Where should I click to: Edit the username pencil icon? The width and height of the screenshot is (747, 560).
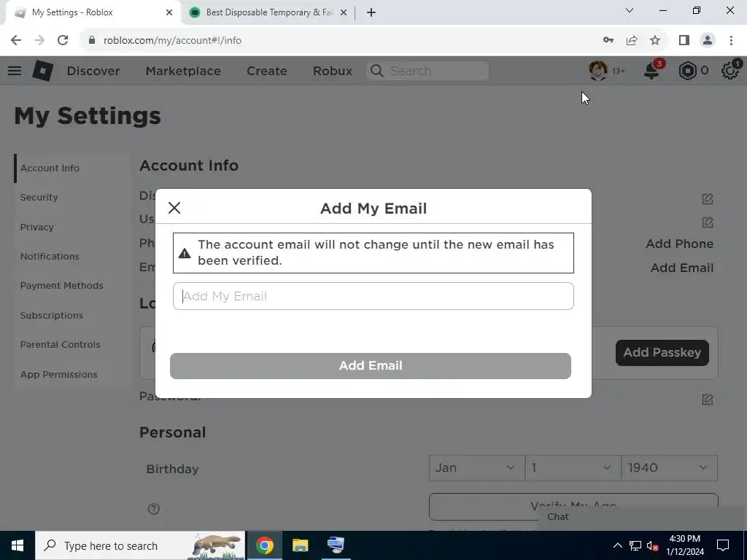click(x=708, y=222)
